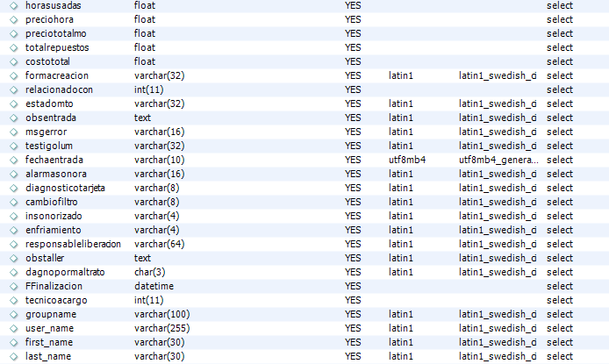The width and height of the screenshot is (609, 364).
Task: Click the YES nullable value for first_name
Action: point(353,342)
